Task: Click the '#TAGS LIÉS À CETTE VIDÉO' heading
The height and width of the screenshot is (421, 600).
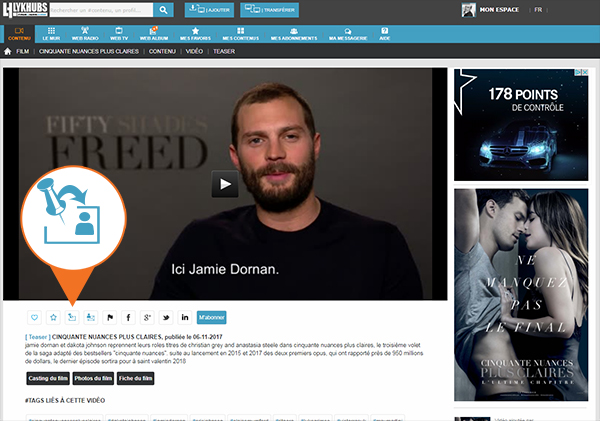Action: 65,400
